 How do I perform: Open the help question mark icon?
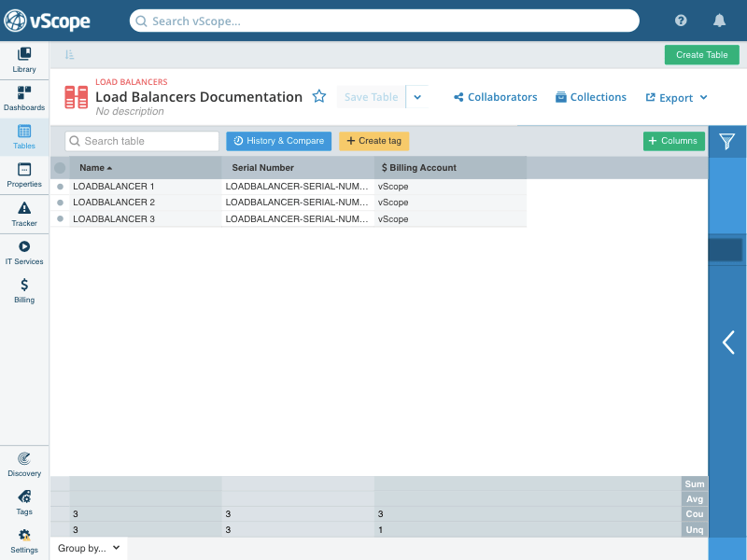pos(681,21)
